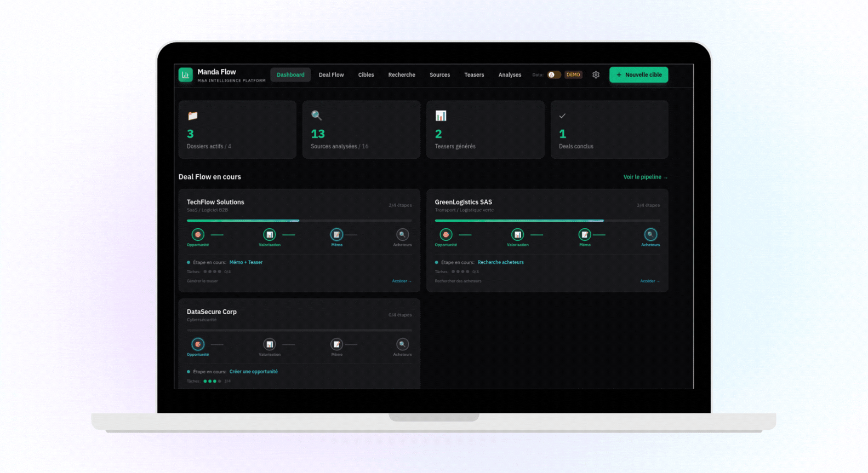Click the TechFlow Solutions progress bar
Screen dimensions: 868x473
(299, 221)
